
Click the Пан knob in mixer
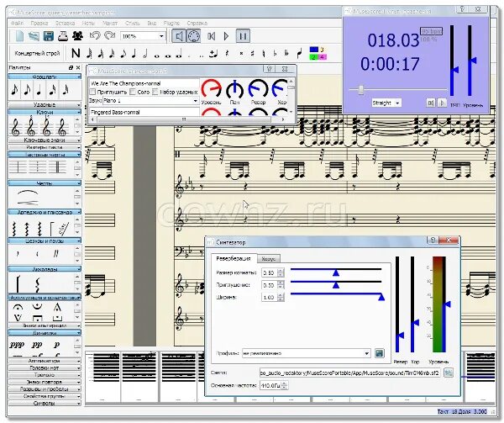pos(235,88)
